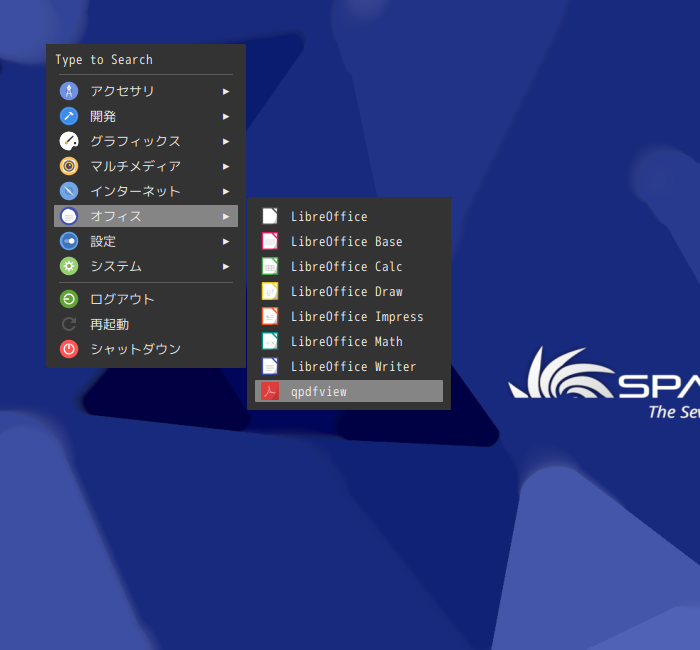The width and height of the screenshot is (700, 650).
Task: Choose 再起動 to restart
Action: [x=146, y=324]
